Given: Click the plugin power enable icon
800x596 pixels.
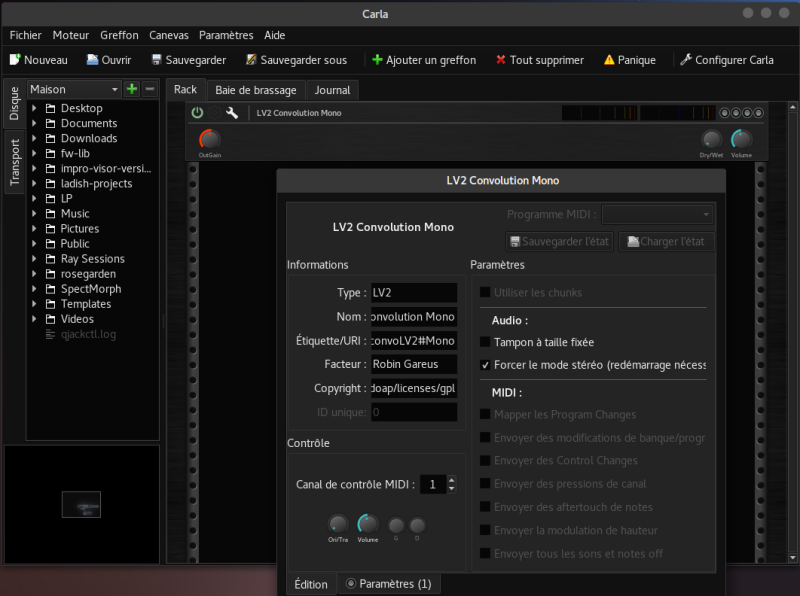Looking at the screenshot, I should (197, 113).
